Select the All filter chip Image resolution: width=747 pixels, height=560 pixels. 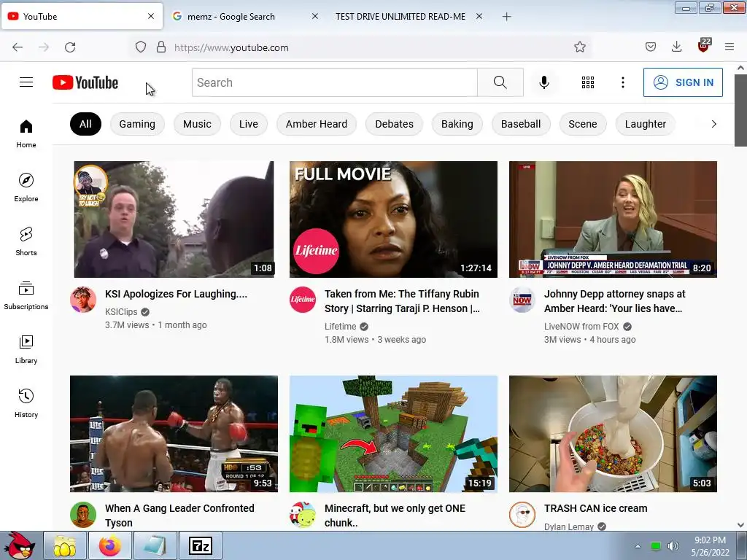(x=86, y=124)
